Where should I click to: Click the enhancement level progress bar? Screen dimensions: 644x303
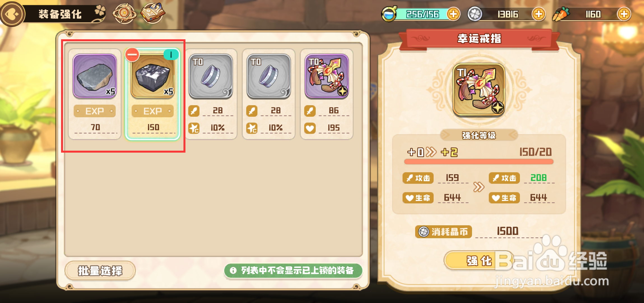pos(479,162)
